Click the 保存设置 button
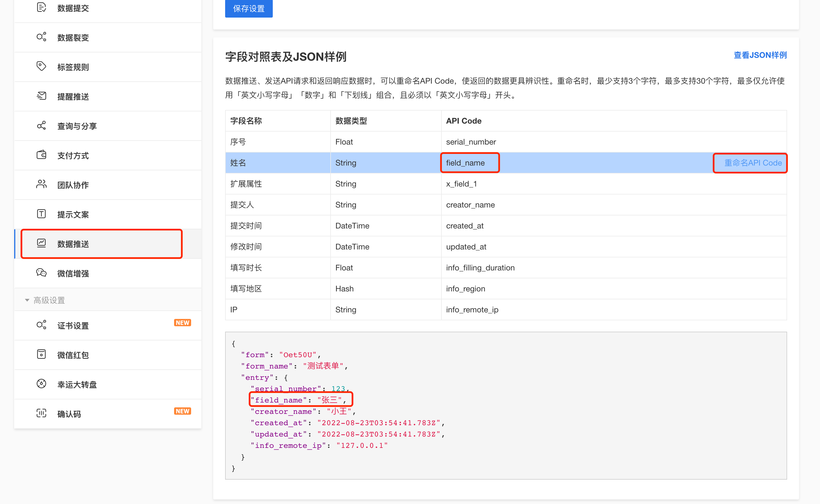This screenshot has height=504, width=820. tap(249, 9)
